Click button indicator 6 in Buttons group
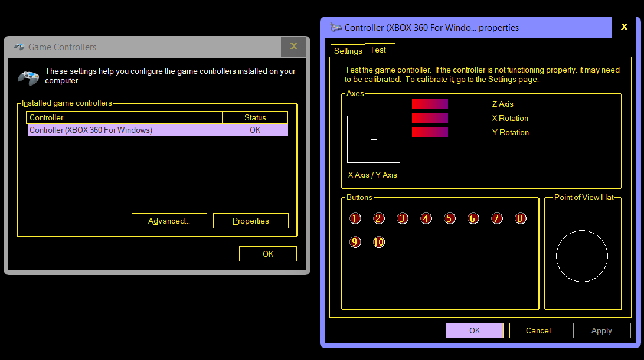The height and width of the screenshot is (360, 644). [x=473, y=218]
